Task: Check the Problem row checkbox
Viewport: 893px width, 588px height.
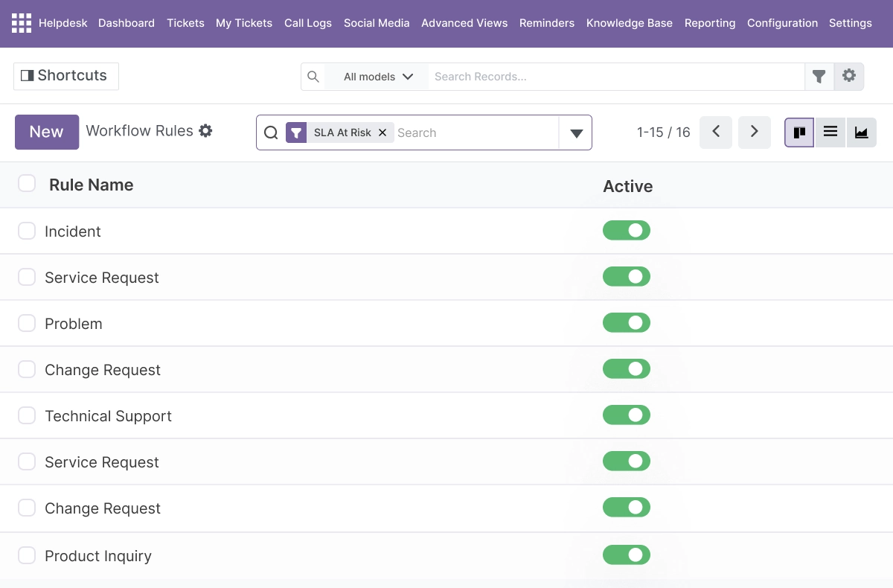Action: [x=27, y=323]
